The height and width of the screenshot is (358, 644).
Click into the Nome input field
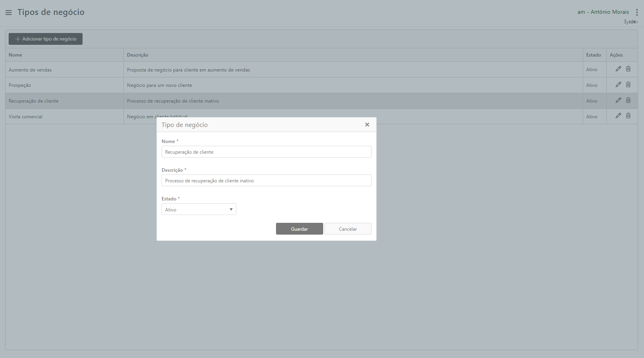(266, 152)
